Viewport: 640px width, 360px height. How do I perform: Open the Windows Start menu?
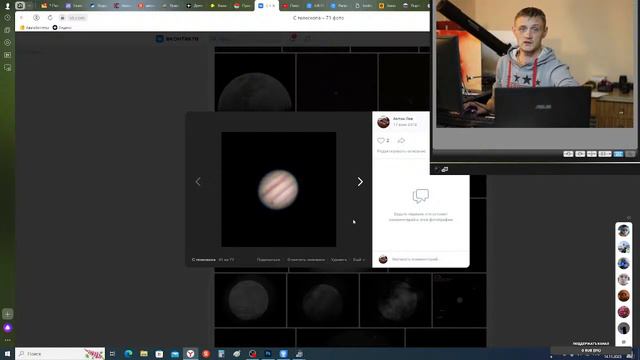pyautogui.click(x=7, y=353)
